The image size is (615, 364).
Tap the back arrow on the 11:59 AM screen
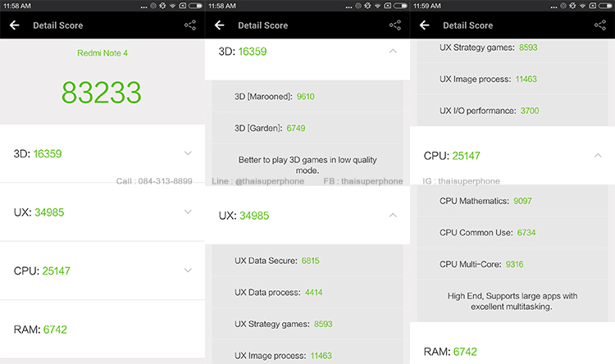tap(424, 25)
